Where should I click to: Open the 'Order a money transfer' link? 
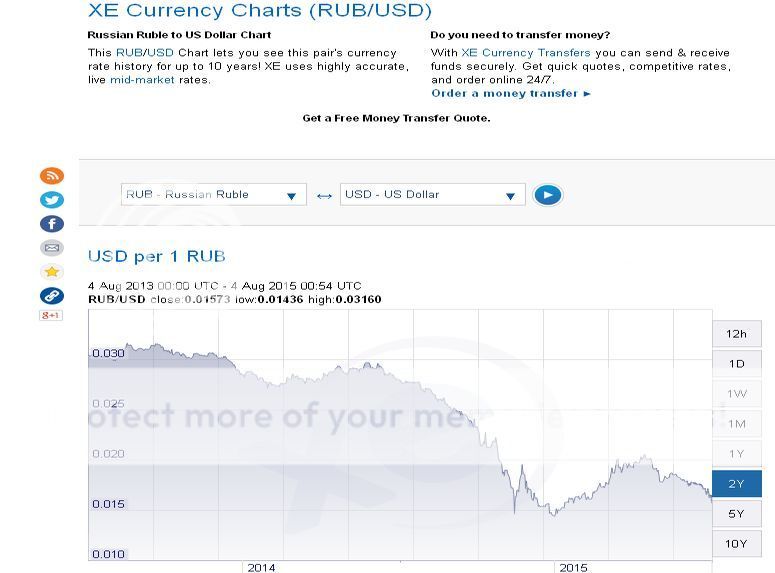pos(511,94)
